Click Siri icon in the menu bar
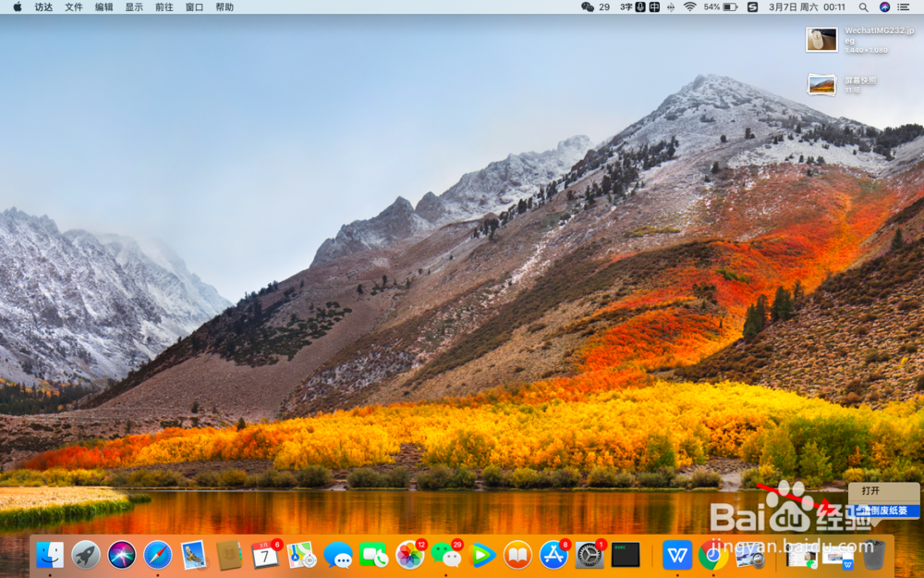 pos(884,7)
